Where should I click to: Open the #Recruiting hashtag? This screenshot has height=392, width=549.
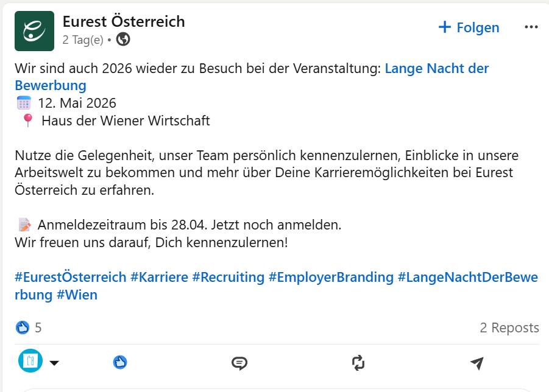228,277
